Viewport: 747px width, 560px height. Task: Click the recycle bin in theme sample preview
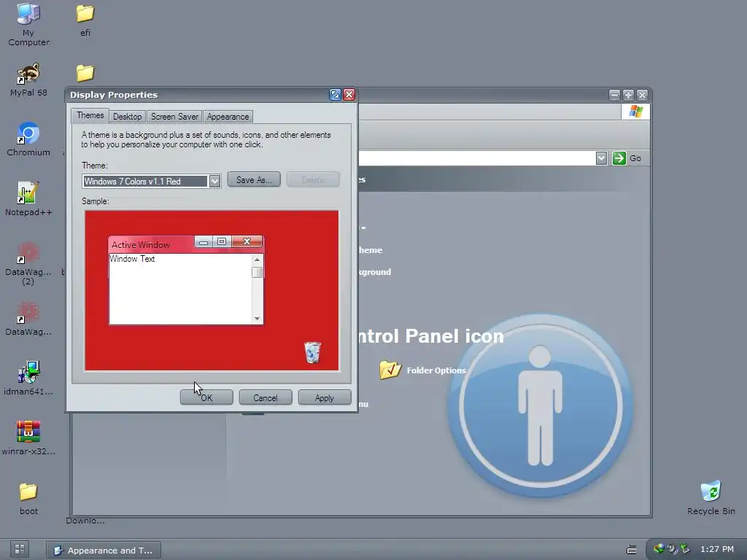pos(312,352)
